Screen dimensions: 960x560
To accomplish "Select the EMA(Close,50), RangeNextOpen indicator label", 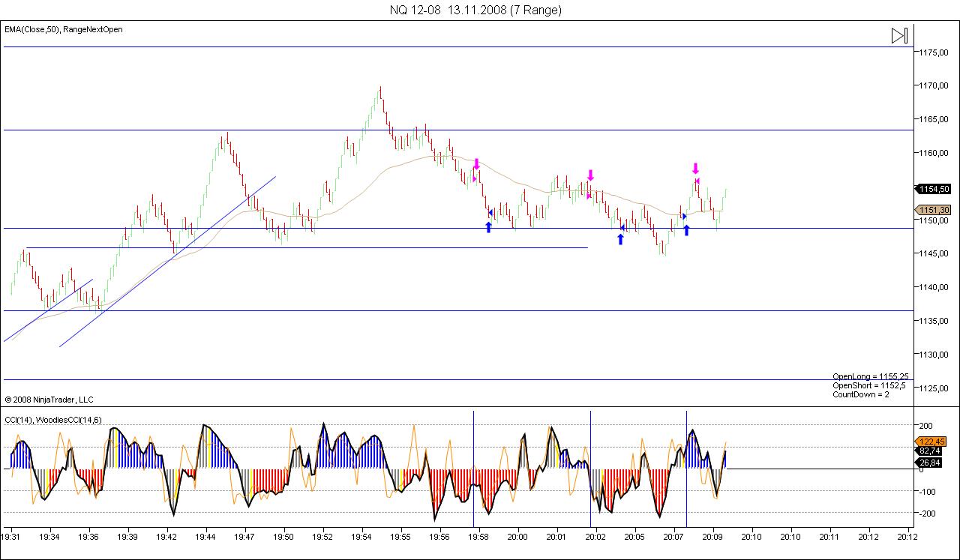I will click(x=64, y=29).
